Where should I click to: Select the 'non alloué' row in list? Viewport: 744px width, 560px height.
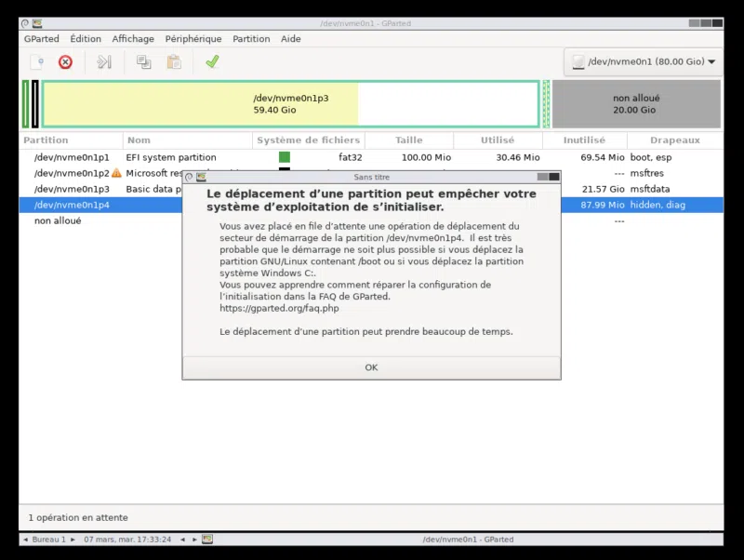(58, 220)
